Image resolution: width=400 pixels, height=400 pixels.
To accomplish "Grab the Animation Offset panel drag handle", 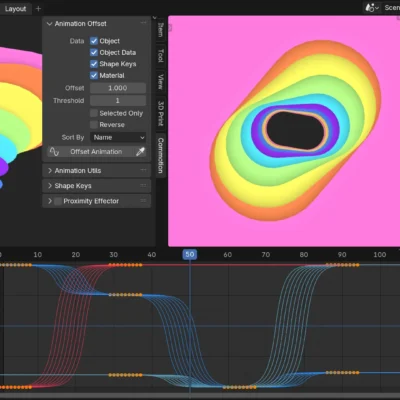I will click(x=143, y=23).
